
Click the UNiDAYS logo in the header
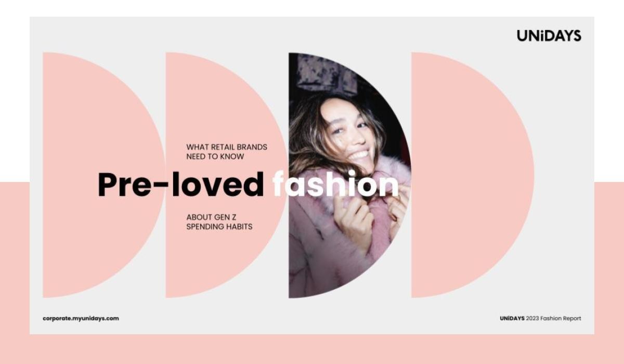(549, 36)
